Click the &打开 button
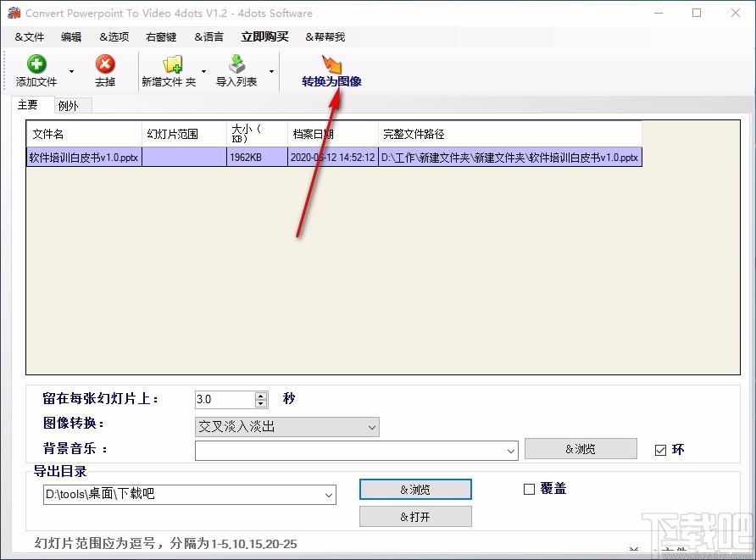The width and height of the screenshot is (756, 560). (x=415, y=517)
